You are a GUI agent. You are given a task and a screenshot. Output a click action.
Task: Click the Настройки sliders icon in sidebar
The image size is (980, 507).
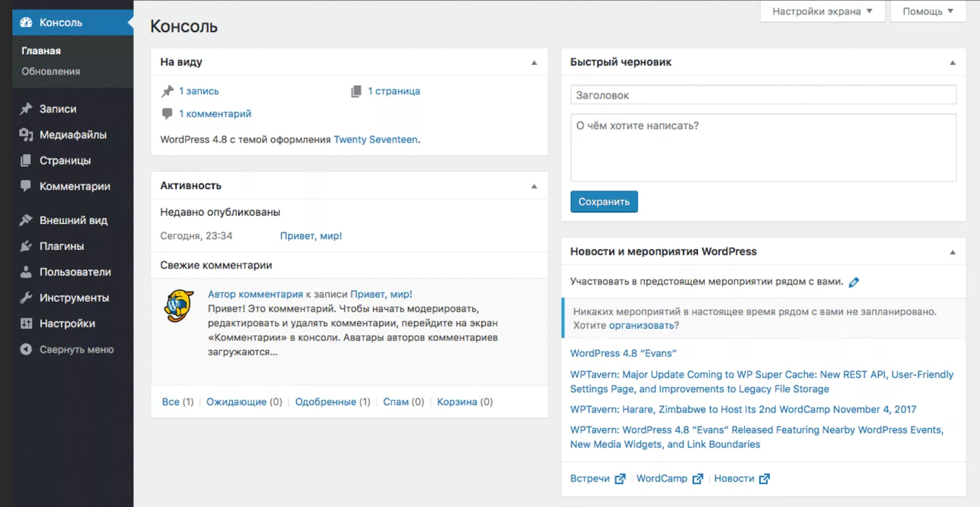pyautogui.click(x=26, y=324)
